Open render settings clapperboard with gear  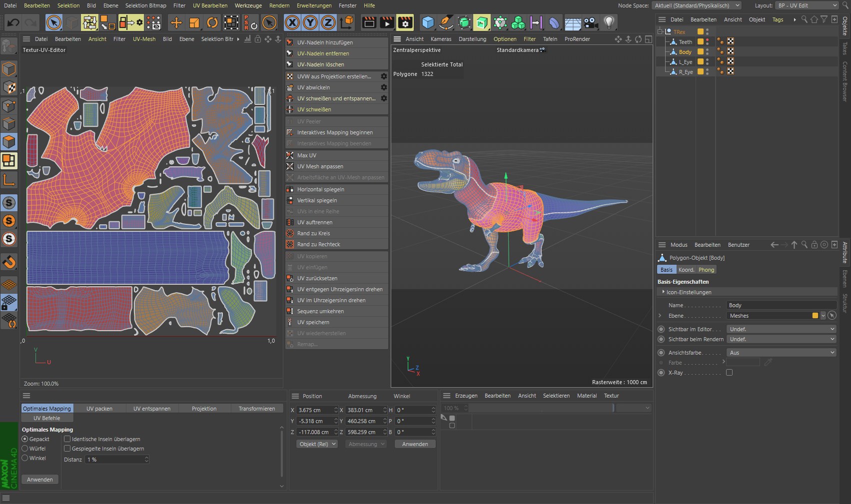click(405, 22)
